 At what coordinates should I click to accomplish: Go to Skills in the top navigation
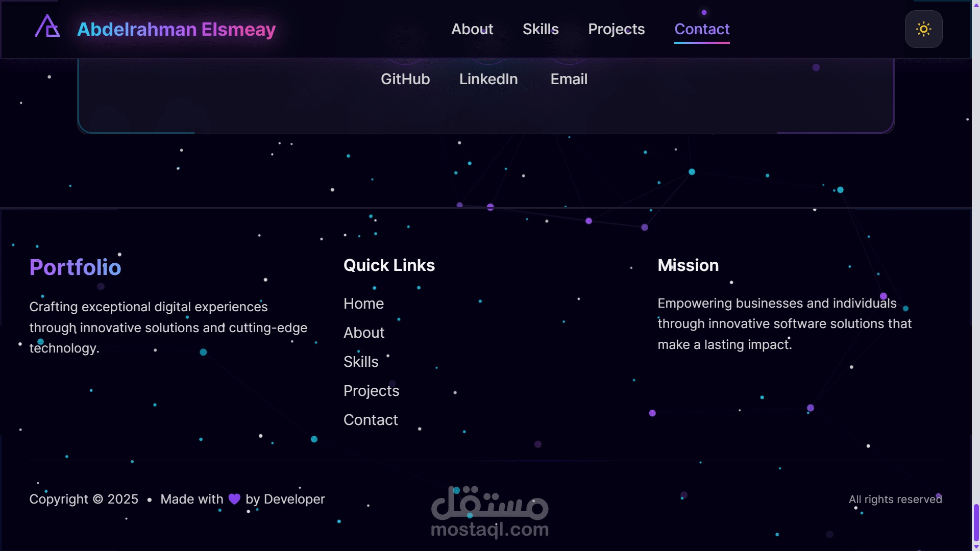[541, 29]
